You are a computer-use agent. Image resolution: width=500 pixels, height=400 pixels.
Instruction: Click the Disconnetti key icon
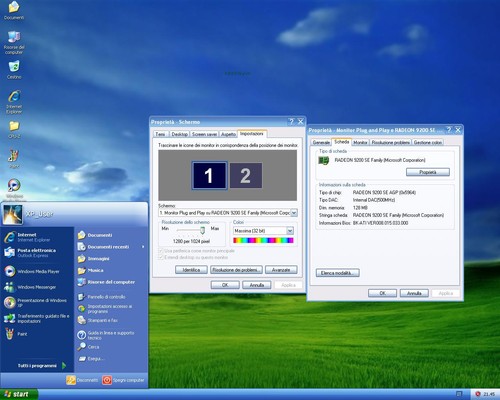pyautogui.click(x=71, y=380)
